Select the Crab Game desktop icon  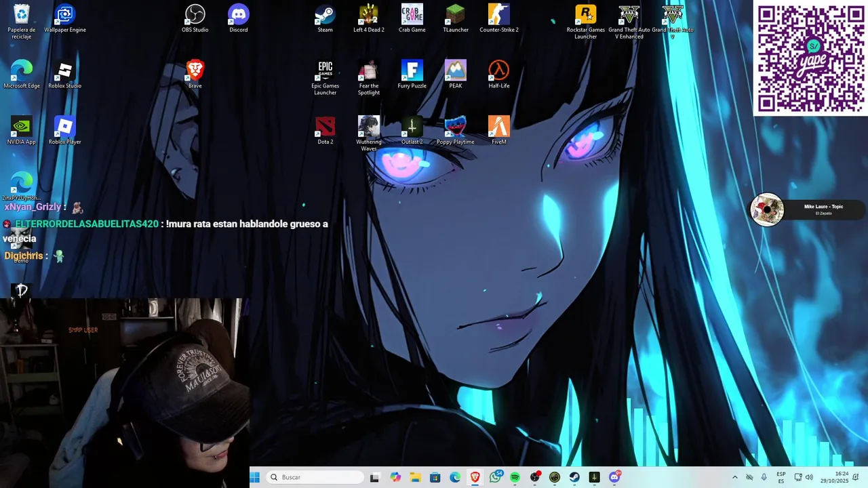point(412,18)
